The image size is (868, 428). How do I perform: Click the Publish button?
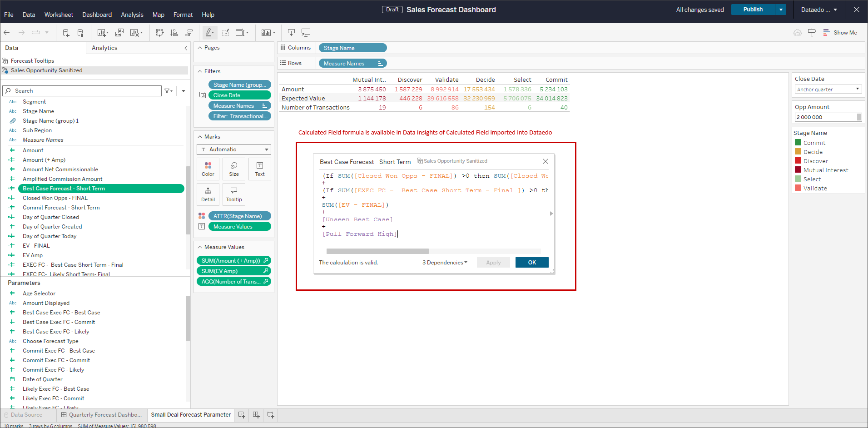(753, 10)
